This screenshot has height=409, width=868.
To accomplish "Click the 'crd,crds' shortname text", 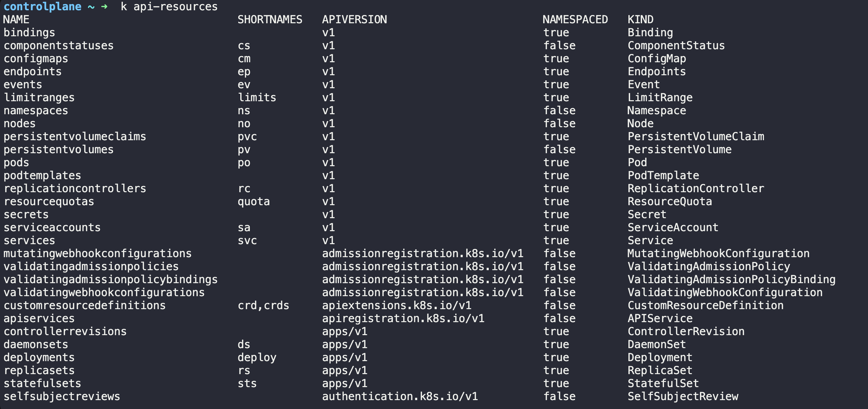I will coord(264,305).
